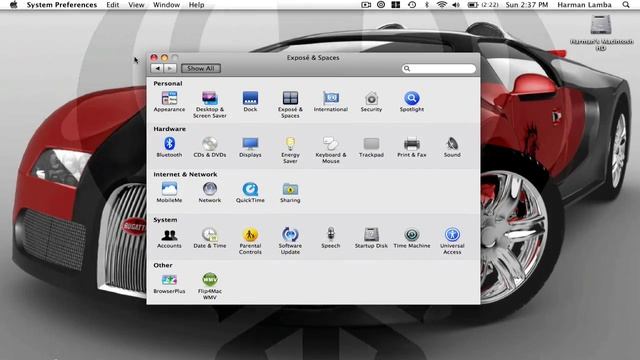Open the Apple menu
This screenshot has width=640, height=360.
coord(13,5)
